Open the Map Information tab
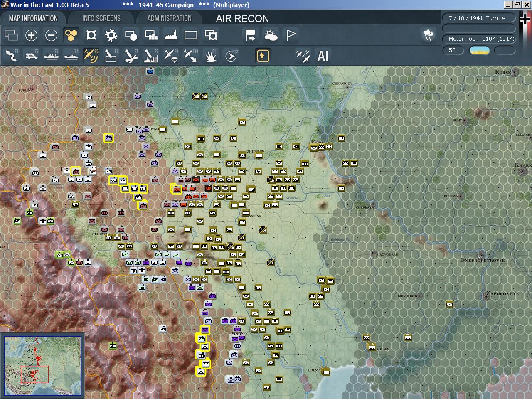Viewport: 532px width, 399px height. tap(33, 18)
